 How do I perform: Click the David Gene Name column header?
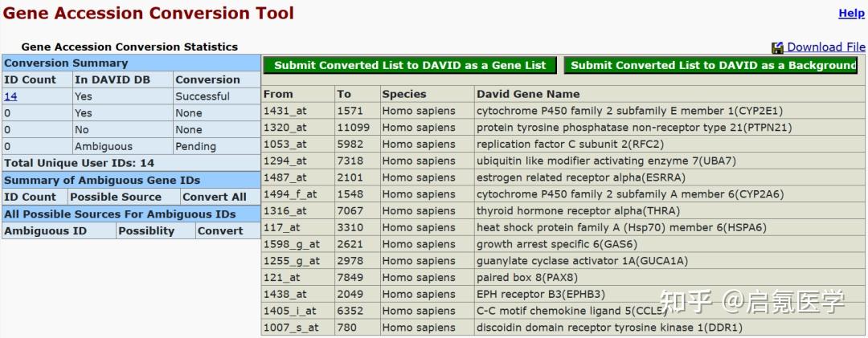[527, 94]
